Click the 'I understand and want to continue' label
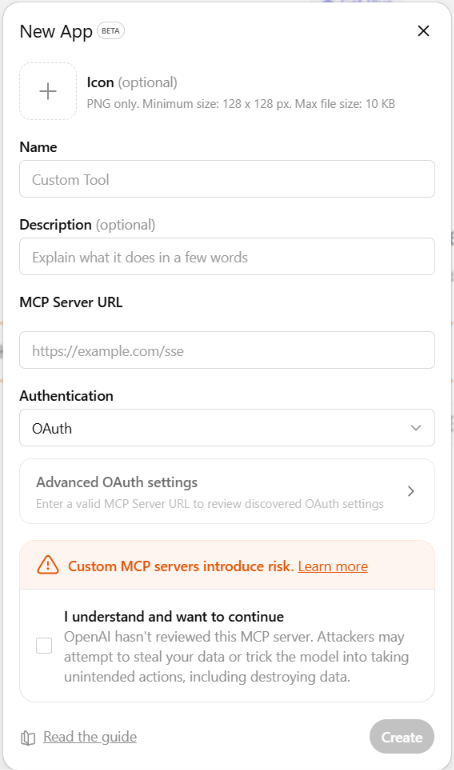The height and width of the screenshot is (770, 454). coord(174,616)
